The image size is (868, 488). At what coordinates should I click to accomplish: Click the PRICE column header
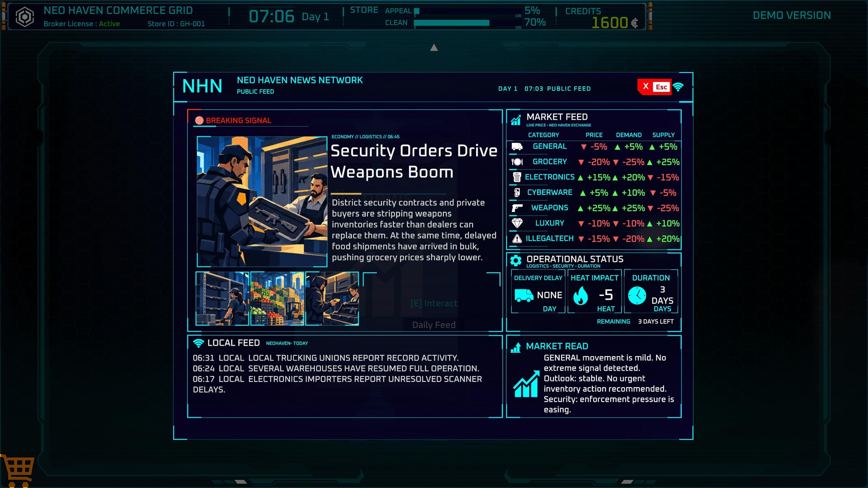coord(594,135)
